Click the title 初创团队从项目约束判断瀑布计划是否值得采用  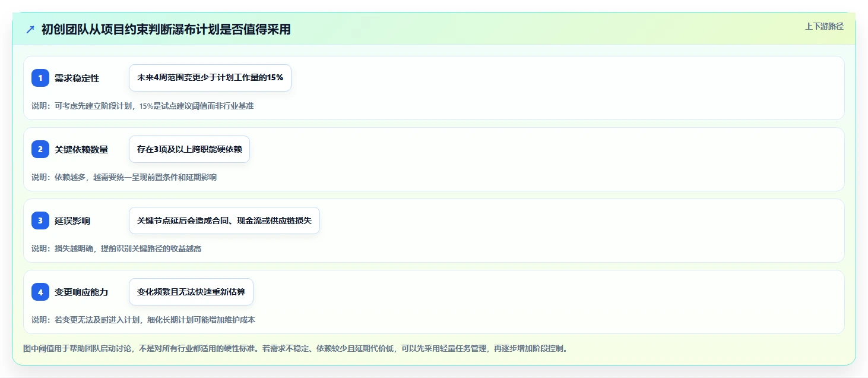tap(166, 29)
